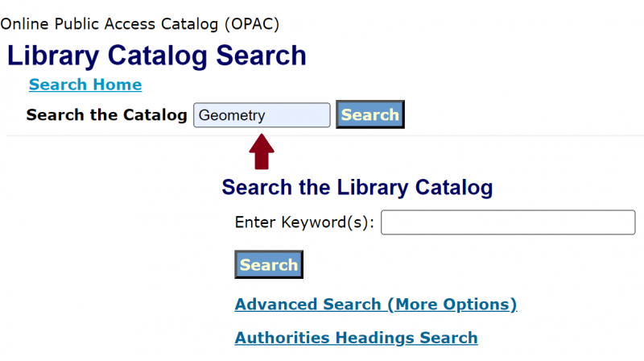Click the word Geometry in the search box
644x361 pixels.
[232, 115]
